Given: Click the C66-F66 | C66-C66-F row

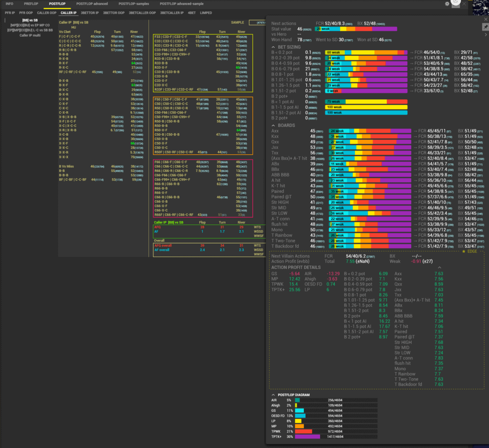Looking at the screenshot, I should click(202, 175).
